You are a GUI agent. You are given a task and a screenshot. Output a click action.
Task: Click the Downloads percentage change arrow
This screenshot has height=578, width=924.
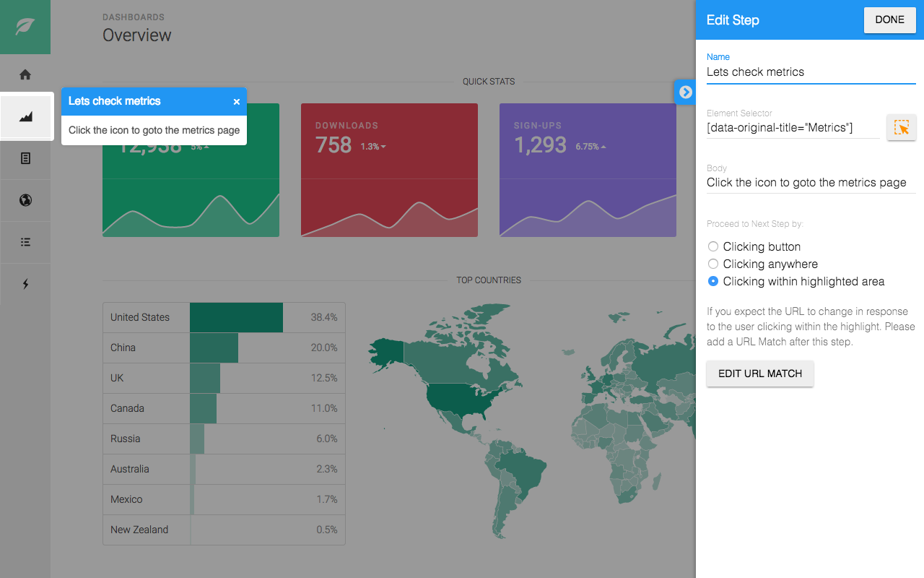[x=383, y=147]
